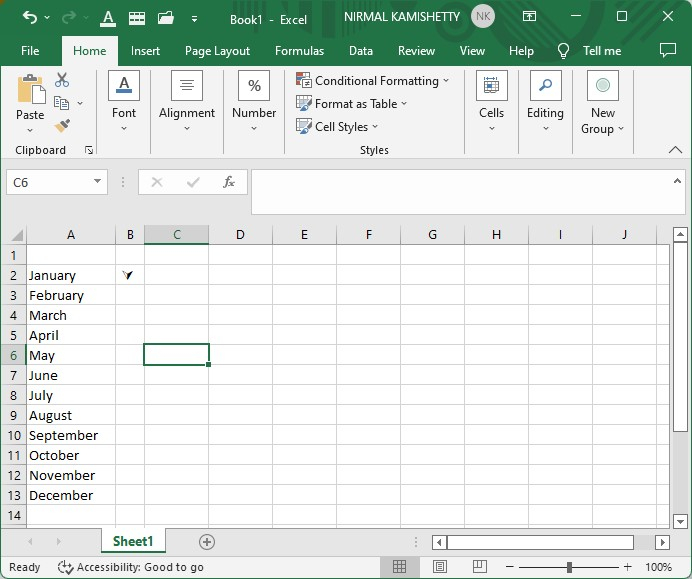Image resolution: width=692 pixels, height=579 pixels.
Task: Expand the Cells group
Action: pyautogui.click(x=491, y=101)
